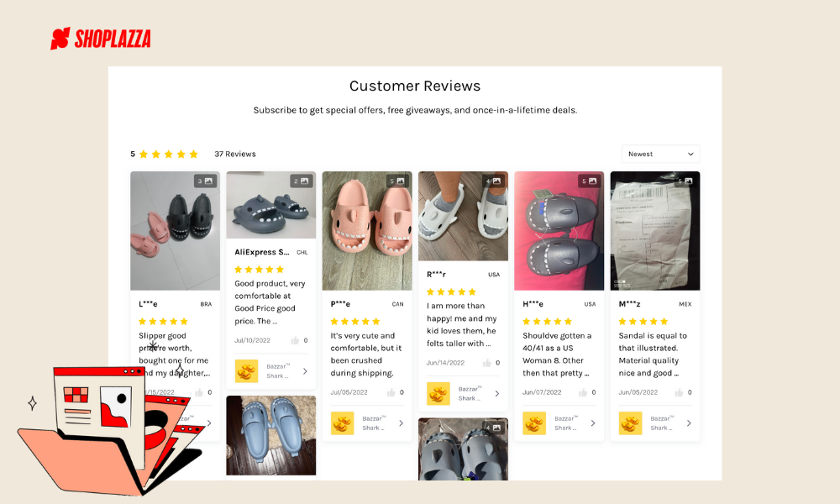Click thumbs-up on P***e's review
This screenshot has height=504, width=840.
click(391, 392)
